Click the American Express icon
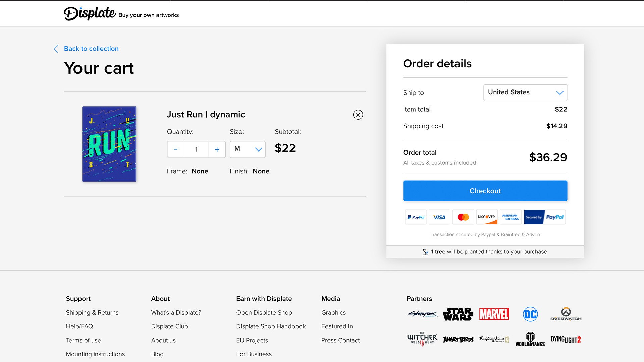Image resolution: width=644 pixels, height=362 pixels. click(x=511, y=217)
